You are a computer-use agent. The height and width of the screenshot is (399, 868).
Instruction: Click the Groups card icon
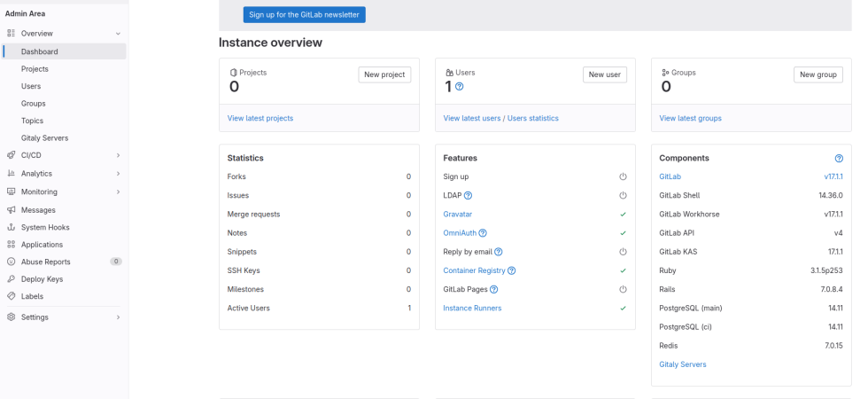coord(665,73)
